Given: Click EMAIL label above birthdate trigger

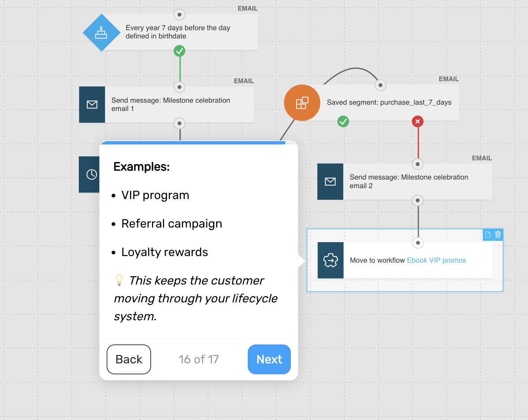Looking at the screenshot, I should 247,9.
